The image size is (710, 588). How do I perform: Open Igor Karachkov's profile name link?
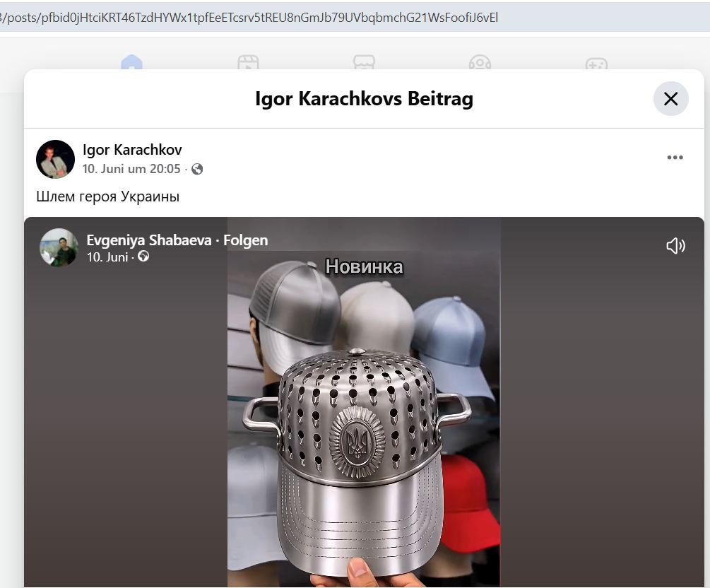(x=132, y=150)
